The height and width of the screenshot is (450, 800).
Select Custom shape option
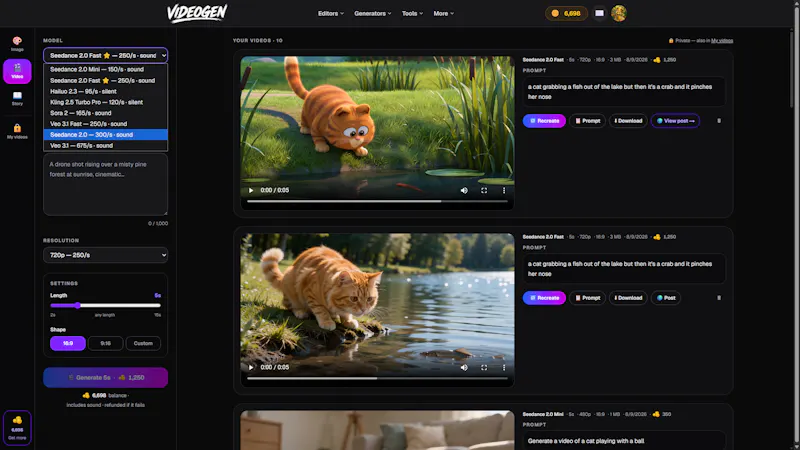click(x=143, y=343)
